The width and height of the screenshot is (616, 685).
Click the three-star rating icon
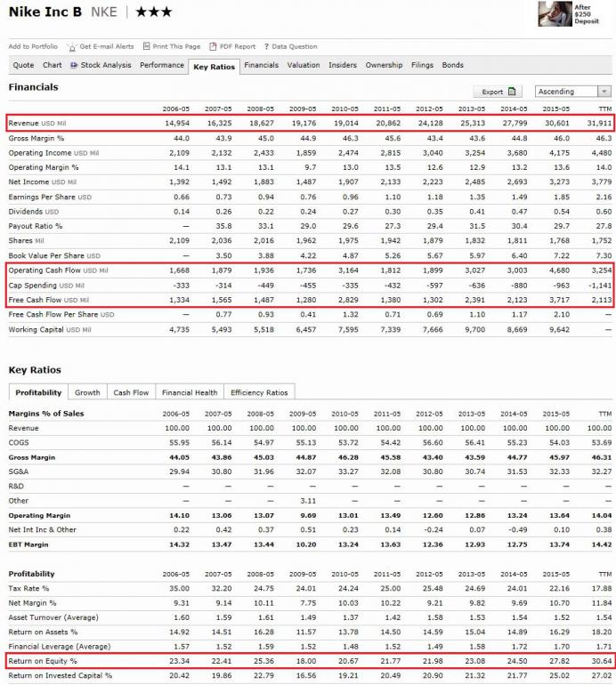pos(154,12)
